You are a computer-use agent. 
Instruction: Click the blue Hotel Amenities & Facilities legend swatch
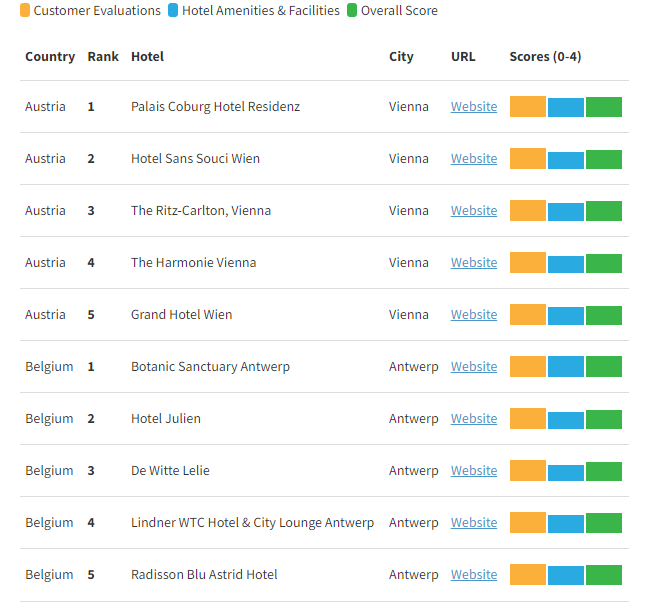click(173, 10)
